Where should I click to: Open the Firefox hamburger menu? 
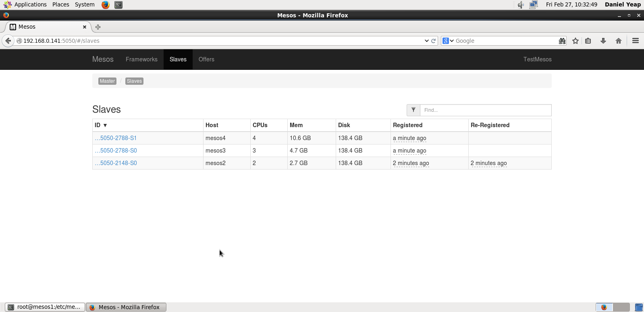[636, 41]
